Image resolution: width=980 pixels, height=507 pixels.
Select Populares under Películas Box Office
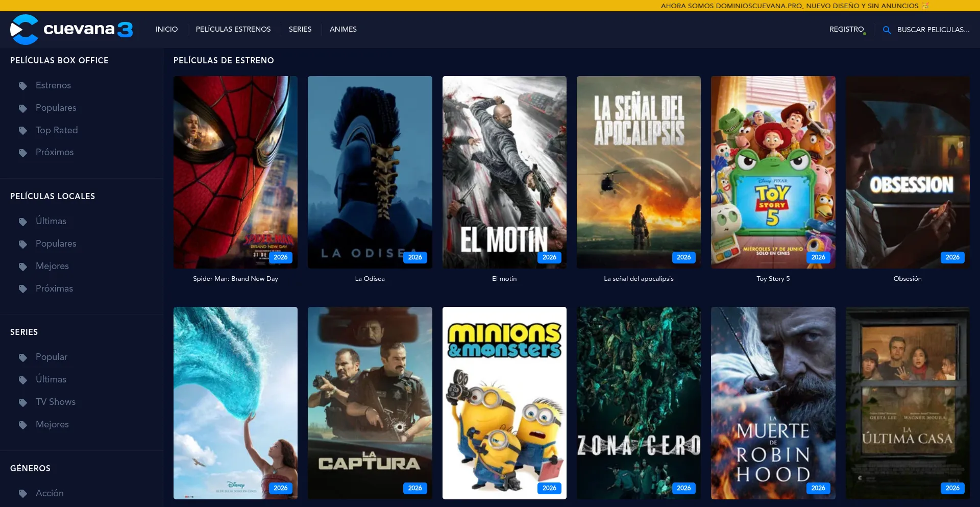[56, 108]
